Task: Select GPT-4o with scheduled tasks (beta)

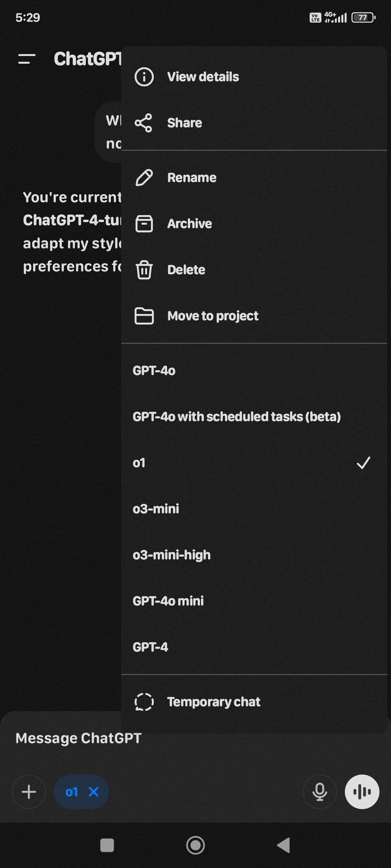Action: pos(254,417)
